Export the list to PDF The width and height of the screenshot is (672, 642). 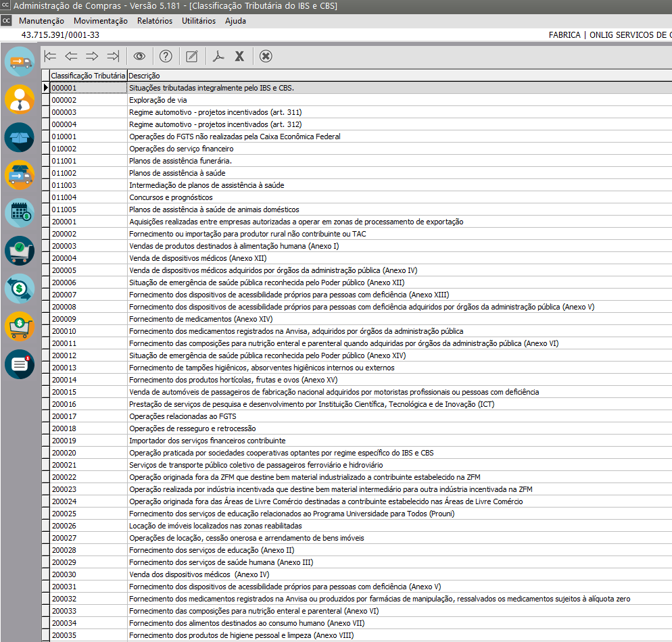tap(218, 56)
